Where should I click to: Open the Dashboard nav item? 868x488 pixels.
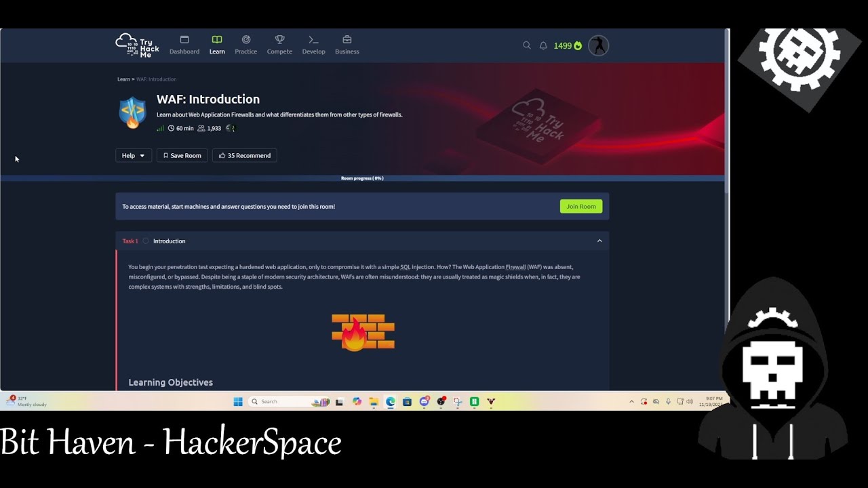(184, 45)
